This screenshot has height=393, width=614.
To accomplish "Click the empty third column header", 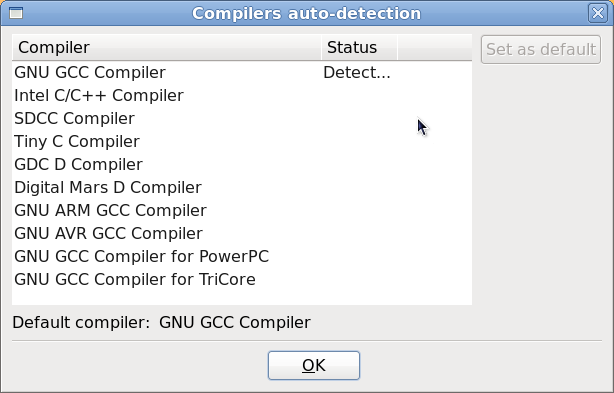I will (435, 47).
